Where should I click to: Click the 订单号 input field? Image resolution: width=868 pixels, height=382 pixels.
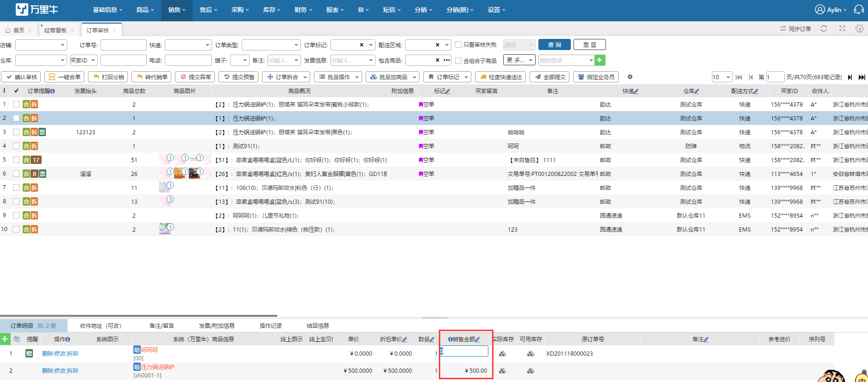pyautogui.click(x=124, y=45)
